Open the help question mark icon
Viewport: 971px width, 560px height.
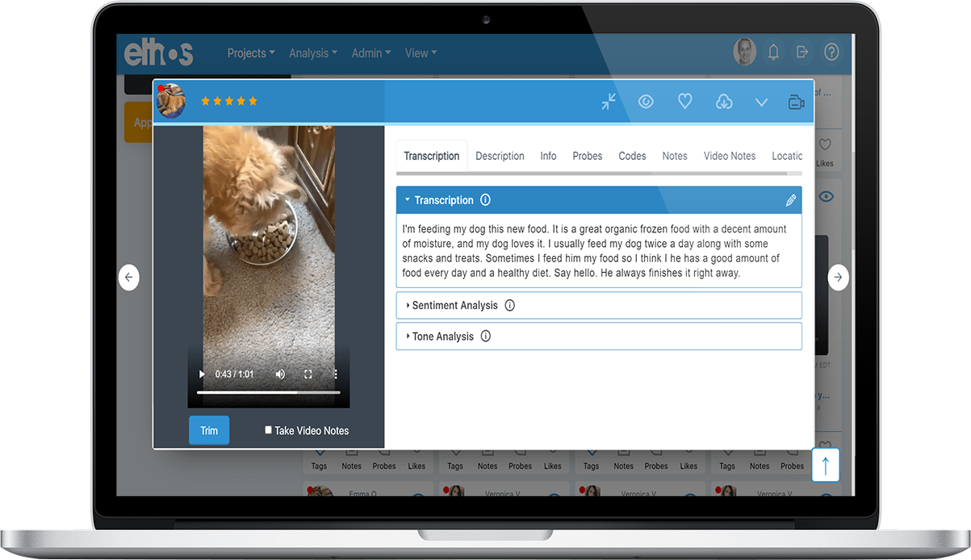tap(831, 52)
